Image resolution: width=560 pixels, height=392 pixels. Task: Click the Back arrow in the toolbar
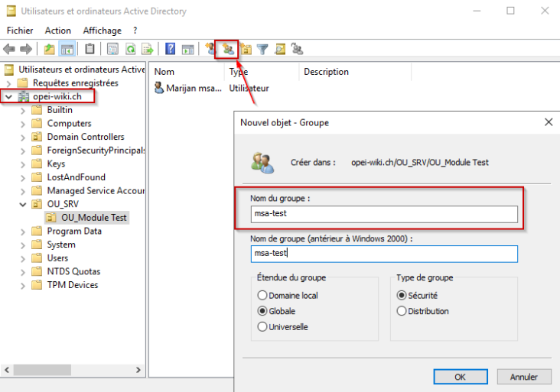coord(9,49)
